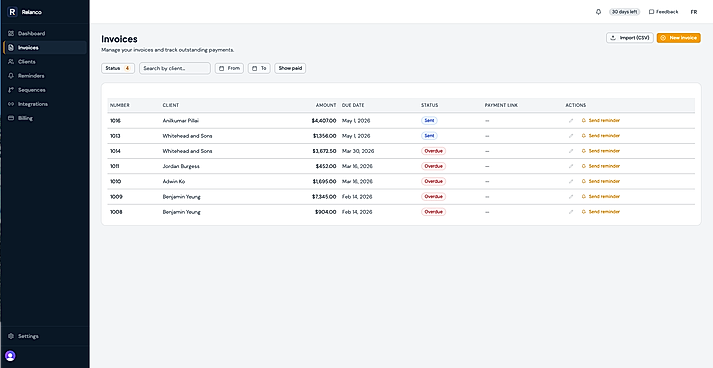Open the Sequences section

pyautogui.click(x=45, y=90)
